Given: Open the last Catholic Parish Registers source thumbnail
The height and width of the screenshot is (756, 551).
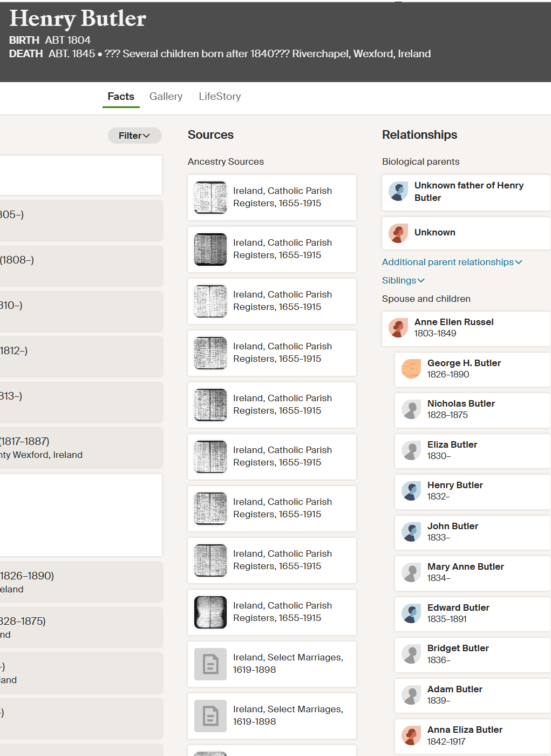Looking at the screenshot, I should tap(210, 612).
